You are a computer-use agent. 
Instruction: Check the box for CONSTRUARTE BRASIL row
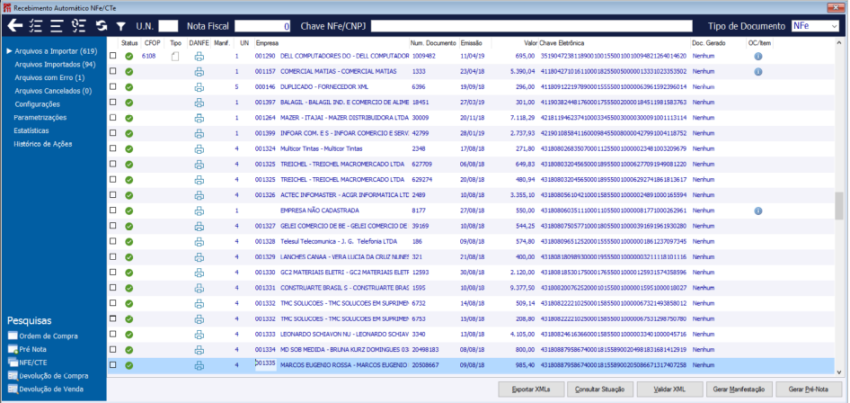coord(113,287)
